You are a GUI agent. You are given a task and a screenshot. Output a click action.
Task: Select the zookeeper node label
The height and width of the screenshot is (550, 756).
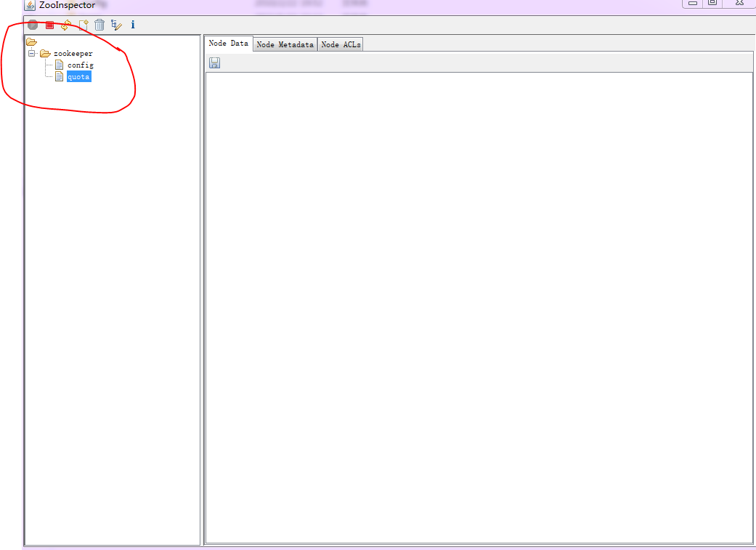point(73,54)
